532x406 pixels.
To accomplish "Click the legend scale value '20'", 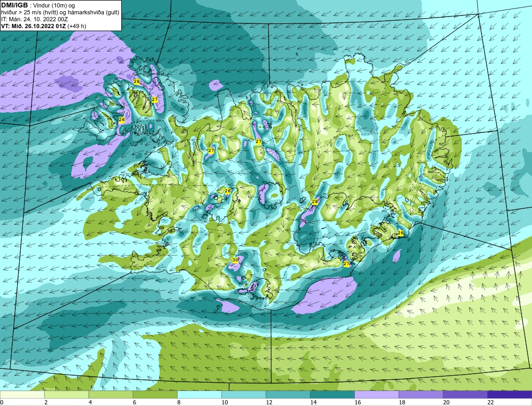I will pos(446,402).
